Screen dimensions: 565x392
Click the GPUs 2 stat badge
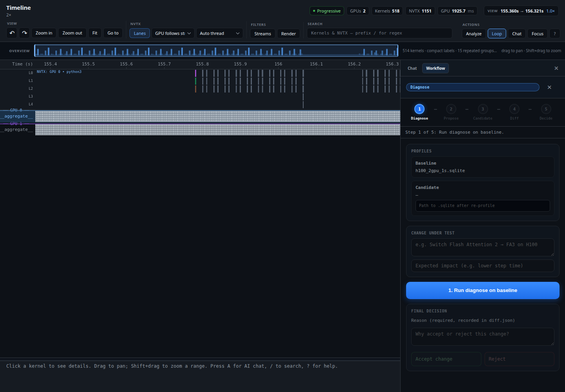pos(358,11)
